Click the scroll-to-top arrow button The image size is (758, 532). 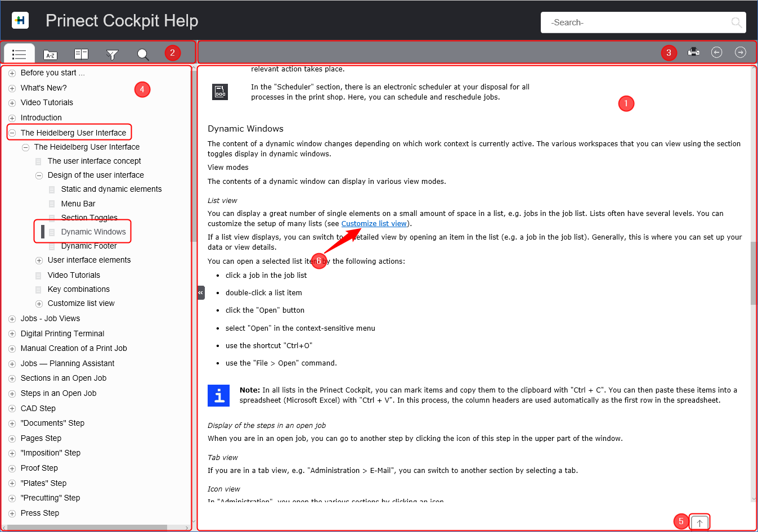(699, 522)
